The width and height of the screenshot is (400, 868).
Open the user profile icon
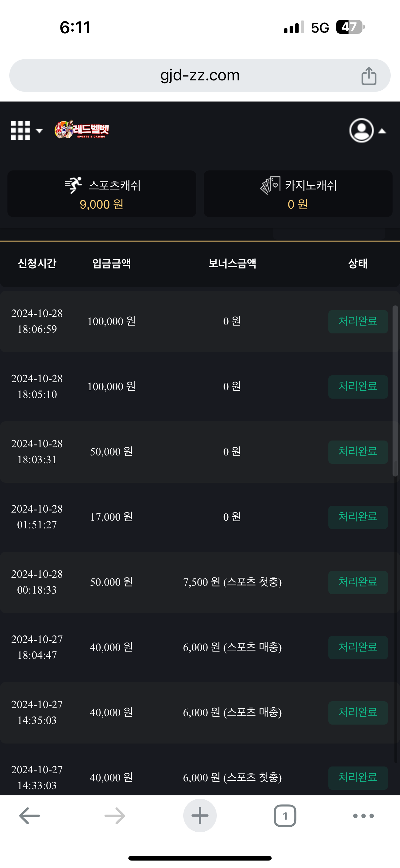click(x=361, y=130)
